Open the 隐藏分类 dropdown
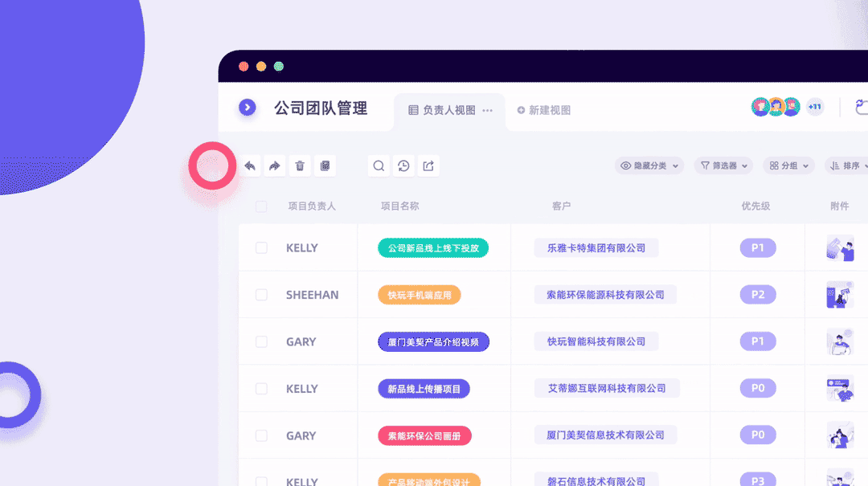This screenshot has height=486, width=868. (649, 166)
